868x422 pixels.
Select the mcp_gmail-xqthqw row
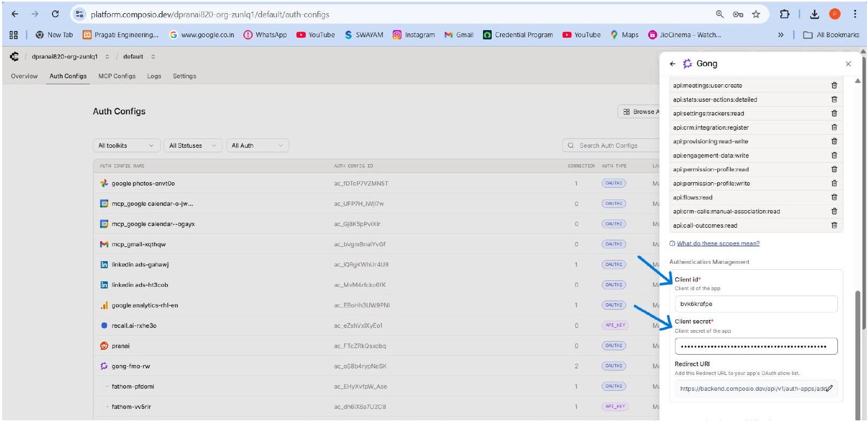pos(376,244)
